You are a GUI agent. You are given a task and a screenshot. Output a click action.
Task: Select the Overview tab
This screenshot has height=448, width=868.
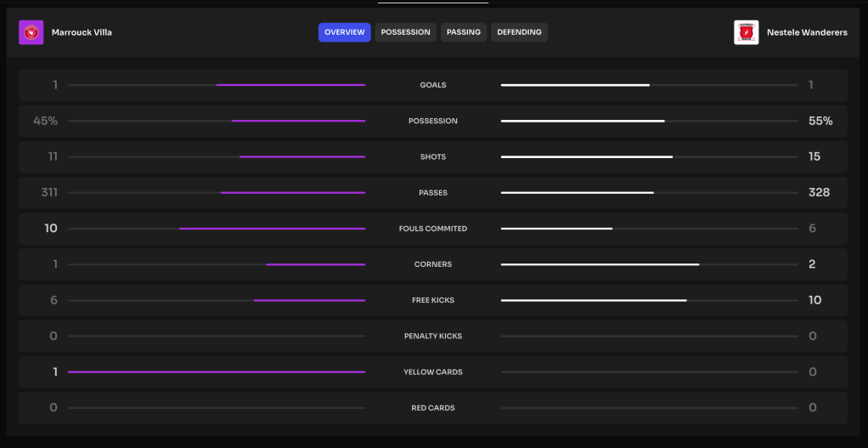click(x=344, y=32)
